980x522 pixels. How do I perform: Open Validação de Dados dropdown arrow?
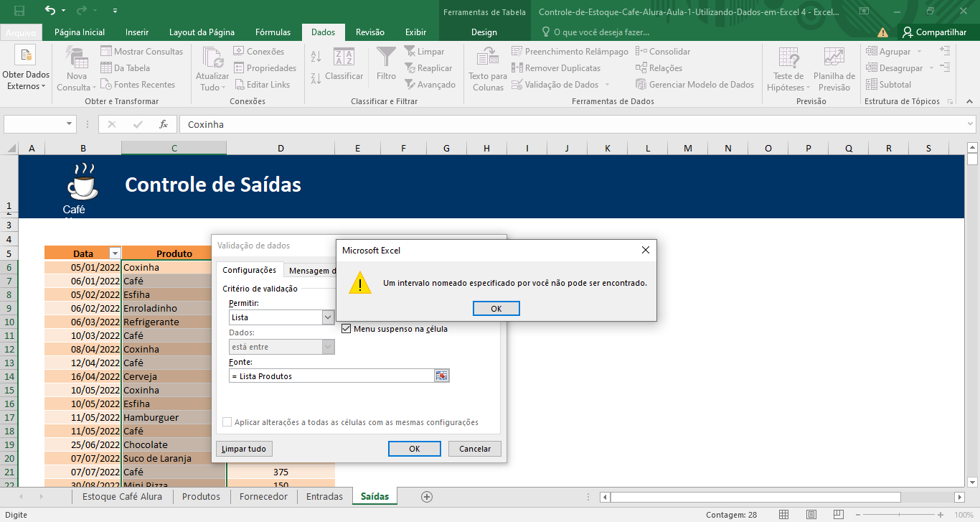click(607, 85)
